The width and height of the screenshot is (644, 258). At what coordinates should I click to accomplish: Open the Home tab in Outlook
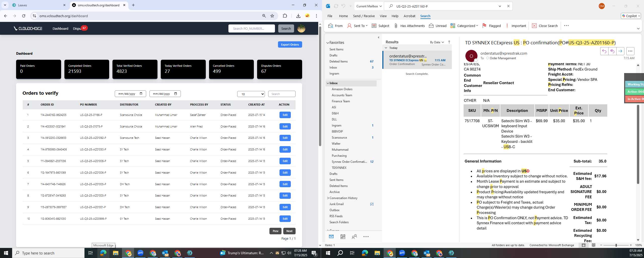[x=343, y=16]
